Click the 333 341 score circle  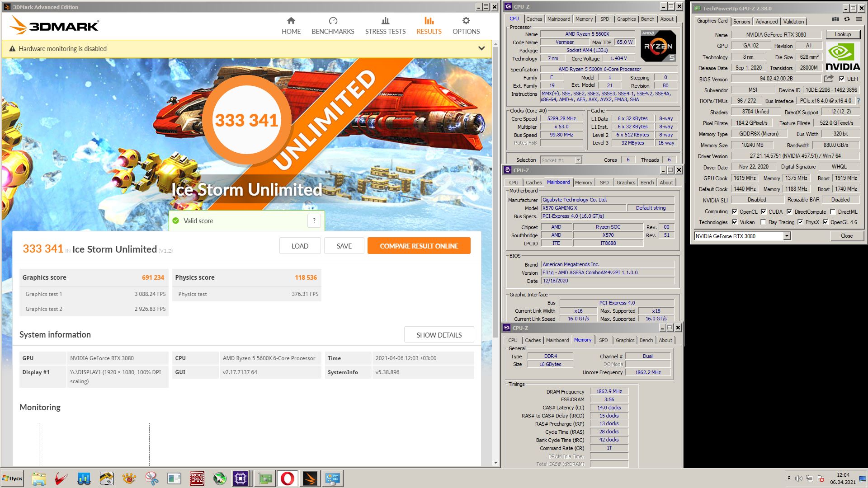(x=246, y=120)
